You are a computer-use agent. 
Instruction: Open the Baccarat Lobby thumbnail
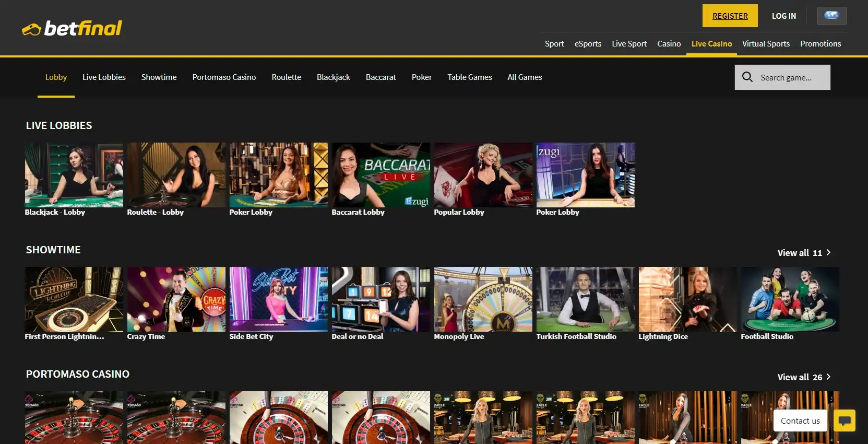pos(381,175)
